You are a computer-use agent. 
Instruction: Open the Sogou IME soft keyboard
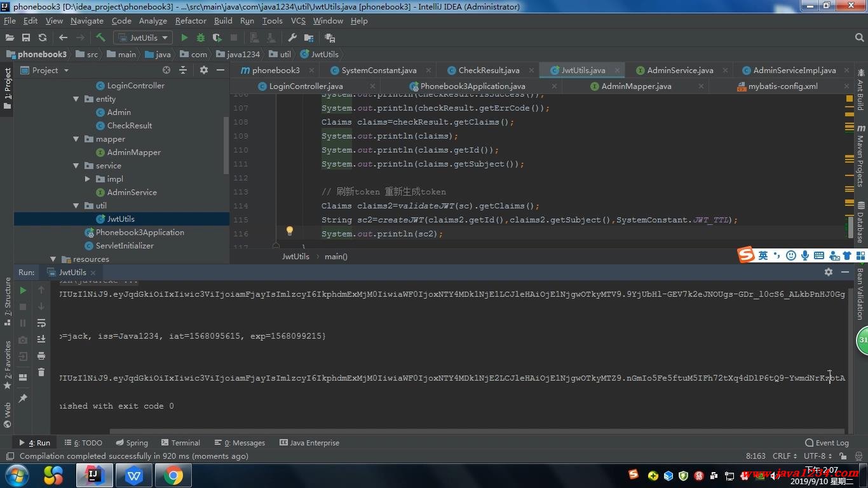tap(819, 255)
